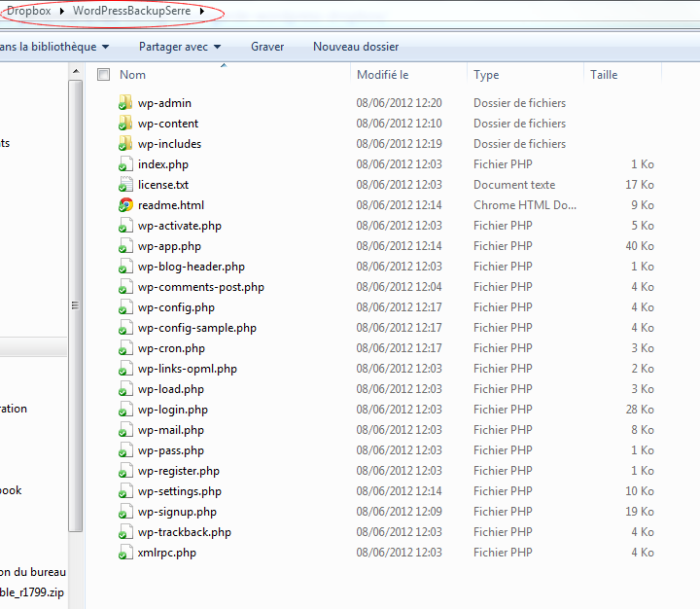
Task: Click the wp-links-opml.php file icon
Action: [125, 369]
